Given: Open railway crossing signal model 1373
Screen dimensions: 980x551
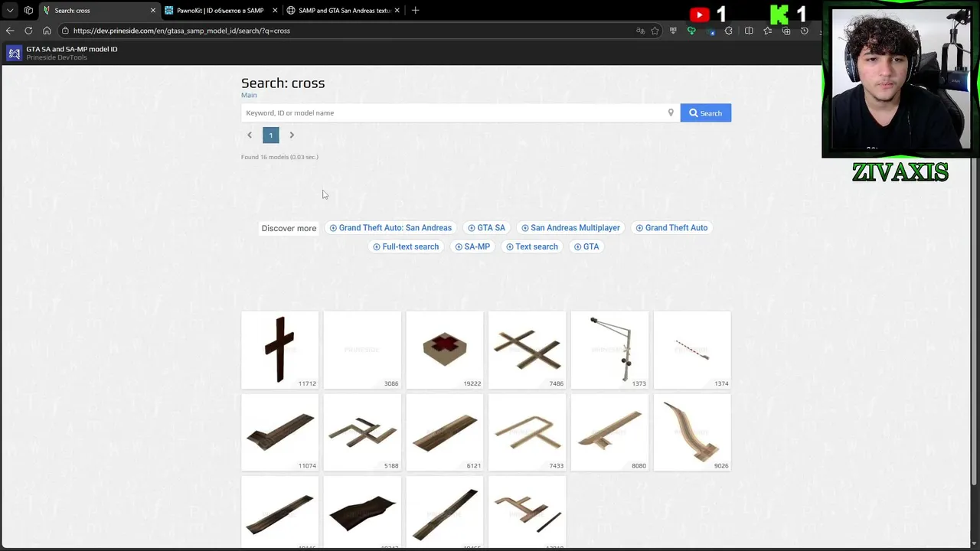Looking at the screenshot, I should click(609, 350).
